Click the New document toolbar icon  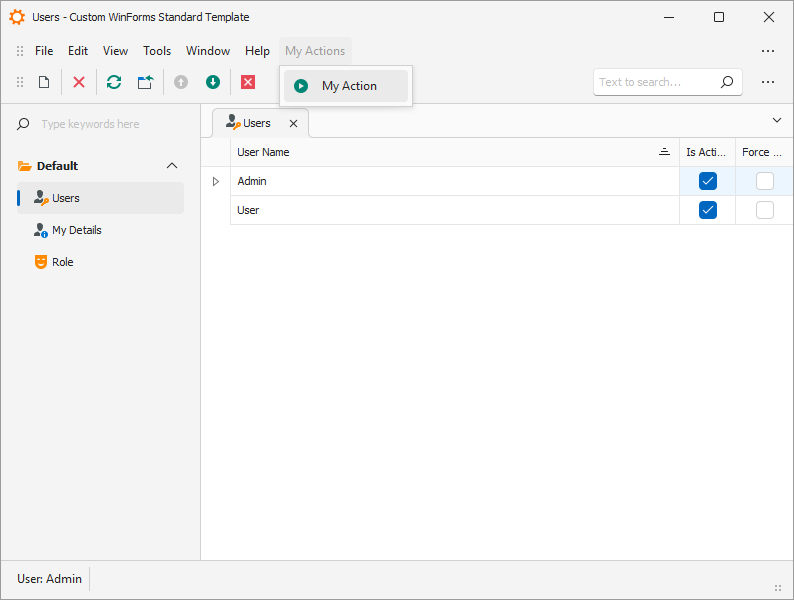(44, 82)
